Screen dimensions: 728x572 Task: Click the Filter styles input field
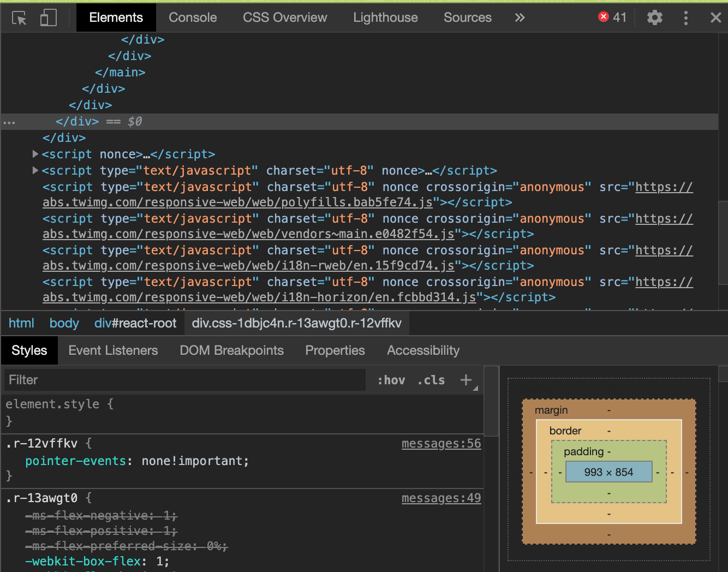click(184, 380)
